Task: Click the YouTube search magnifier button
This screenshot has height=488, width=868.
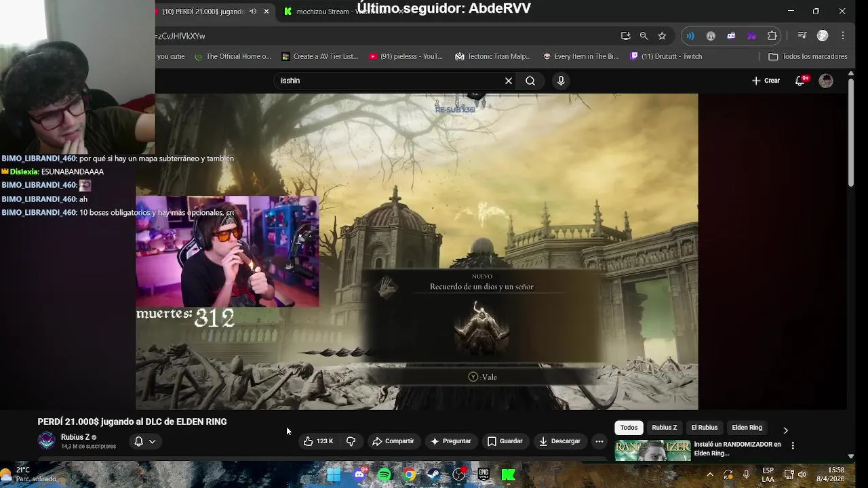Action: (530, 81)
